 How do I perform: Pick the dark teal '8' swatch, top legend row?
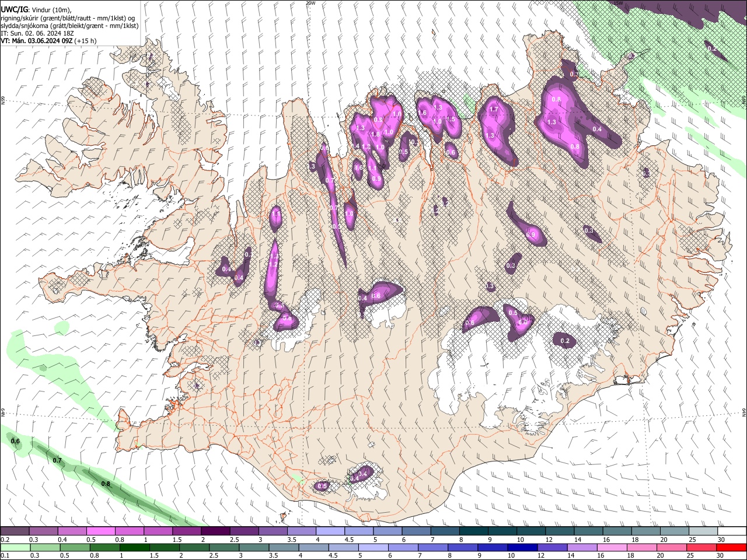474,531
